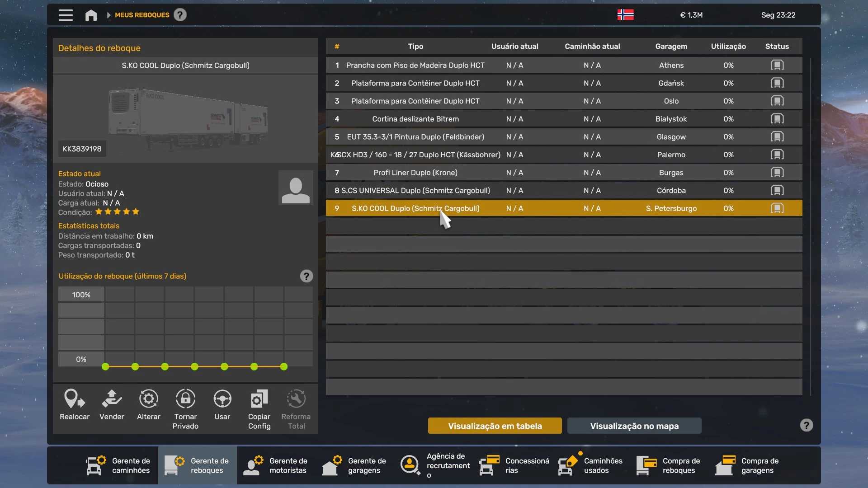
Task: Select Profi Liner Duplo (Krone) row
Action: click(415, 173)
